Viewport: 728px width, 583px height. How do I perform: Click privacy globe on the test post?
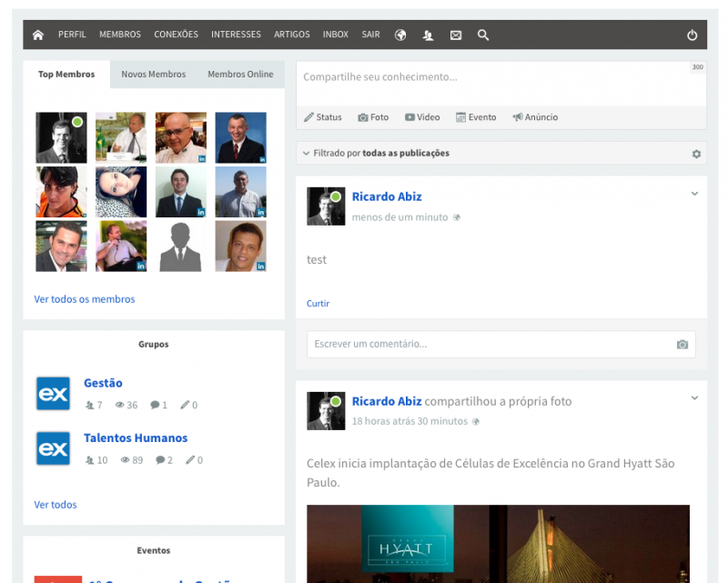[x=457, y=217]
